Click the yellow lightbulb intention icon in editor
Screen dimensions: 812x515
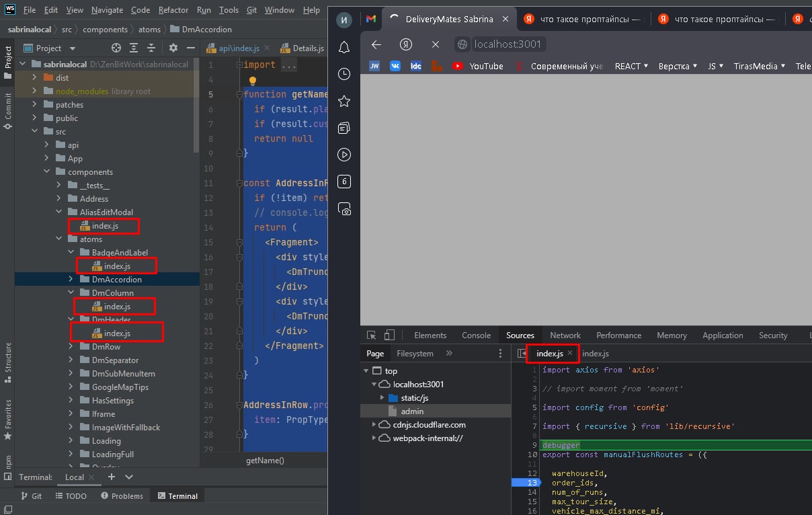(x=253, y=81)
